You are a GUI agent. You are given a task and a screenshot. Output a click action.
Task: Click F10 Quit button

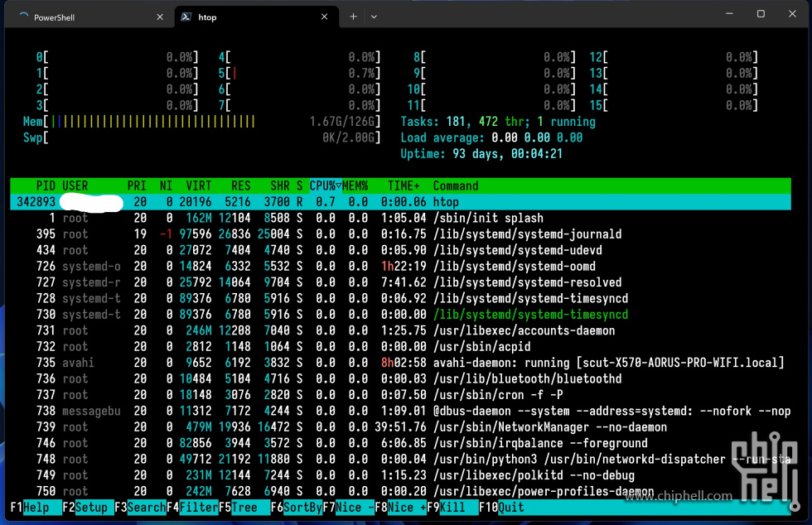pyautogui.click(x=502, y=508)
